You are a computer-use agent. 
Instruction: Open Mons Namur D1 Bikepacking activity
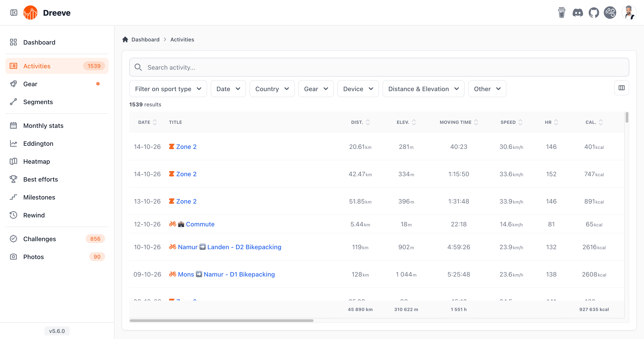pyautogui.click(x=226, y=274)
